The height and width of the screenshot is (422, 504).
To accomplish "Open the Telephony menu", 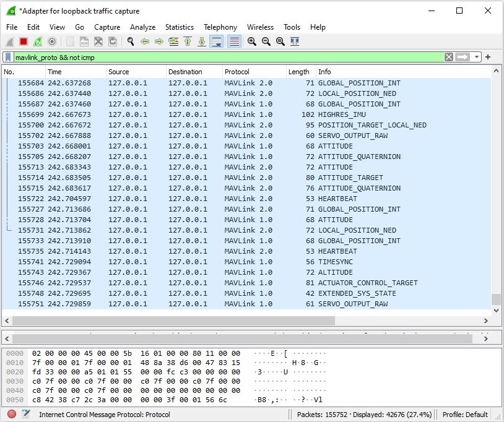I will (x=220, y=27).
